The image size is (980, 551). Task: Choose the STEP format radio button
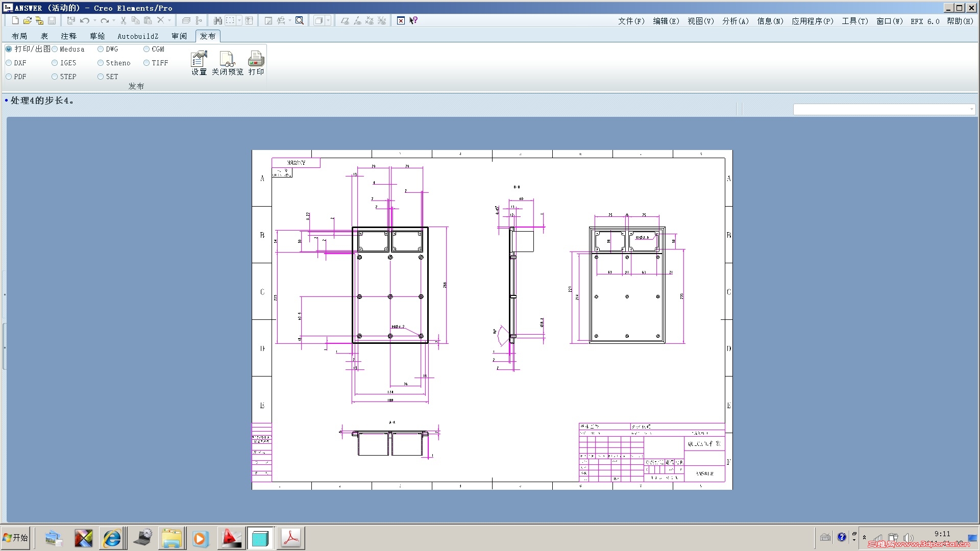coord(55,77)
